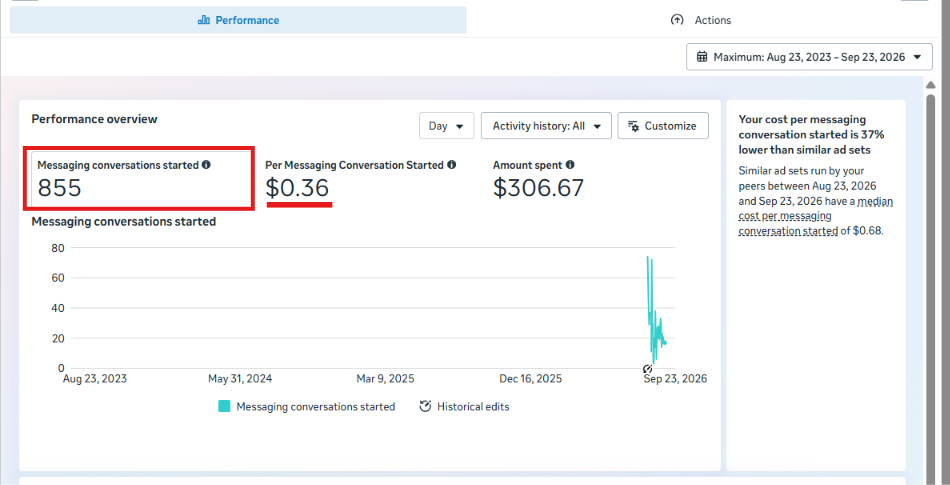The image size is (950, 485).
Task: Click the Dec 16, 2025 axis label
Action: click(531, 379)
